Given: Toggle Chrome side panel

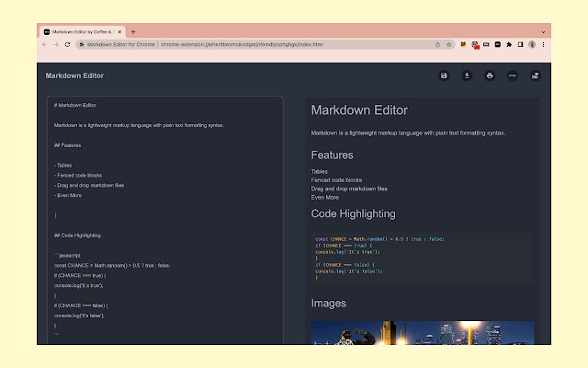Looking at the screenshot, I should pyautogui.click(x=521, y=44).
